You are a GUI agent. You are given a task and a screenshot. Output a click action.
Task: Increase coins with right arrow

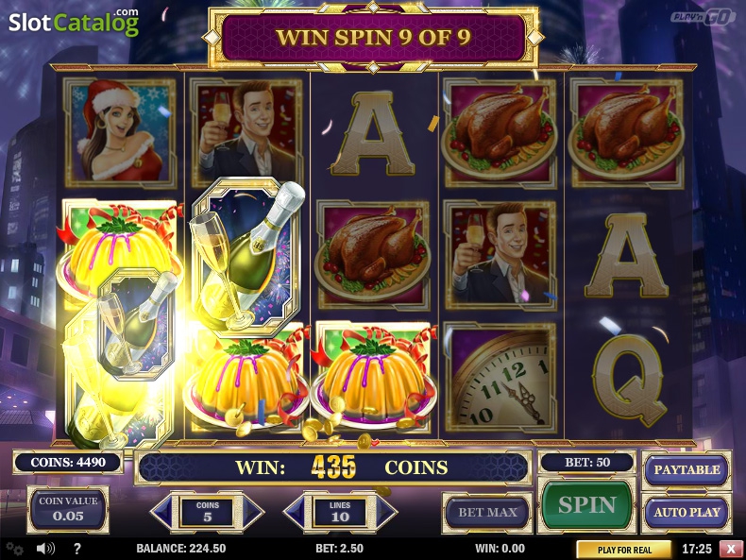(x=253, y=512)
